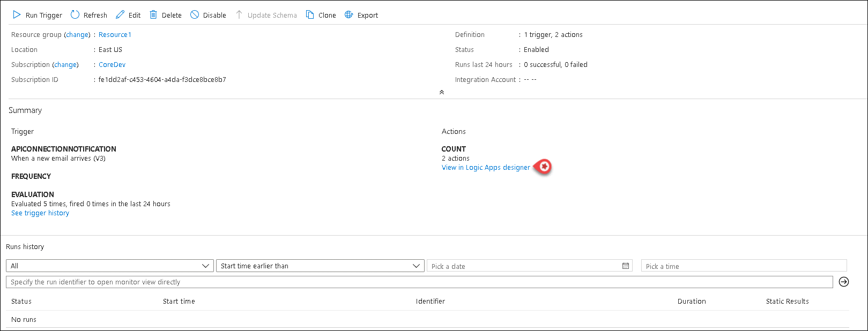Image resolution: width=868 pixels, height=331 pixels.
Task: Click See trigger history link
Action: 40,213
